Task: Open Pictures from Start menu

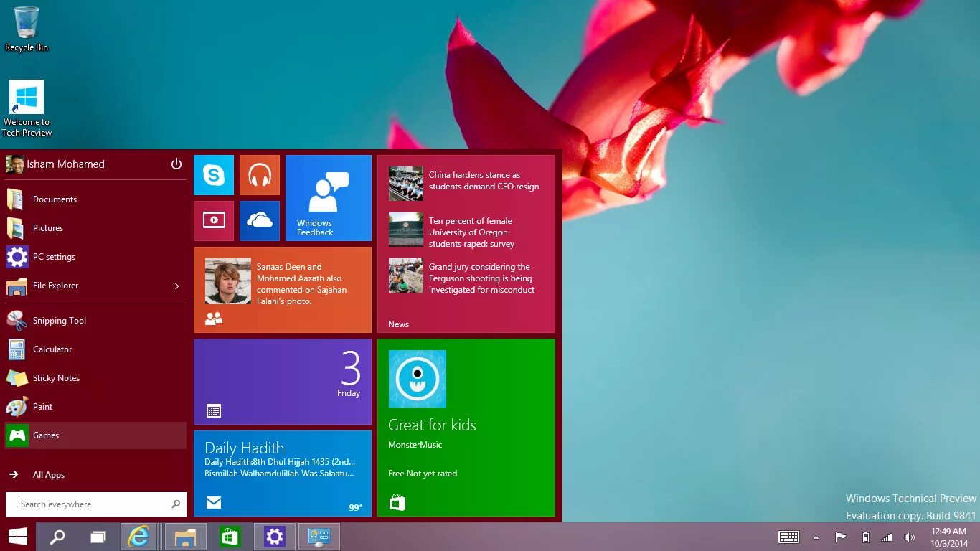Action: [x=96, y=228]
